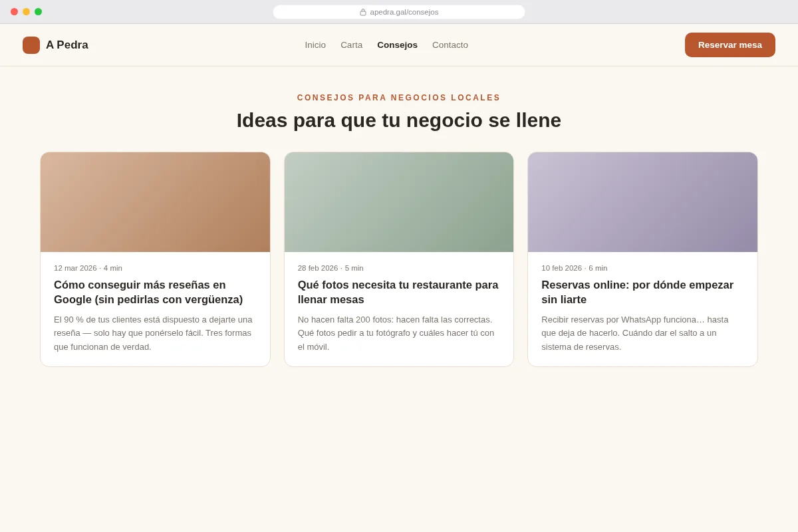The width and height of the screenshot is (798, 532).
Task: Click the excerpt starting 'Recibir reservas por WhatsApp'
Action: point(635,333)
